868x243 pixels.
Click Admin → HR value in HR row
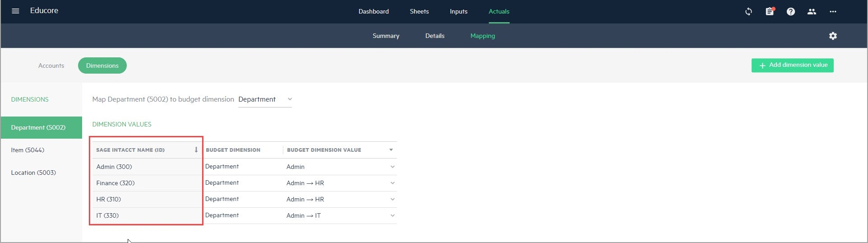(x=305, y=199)
